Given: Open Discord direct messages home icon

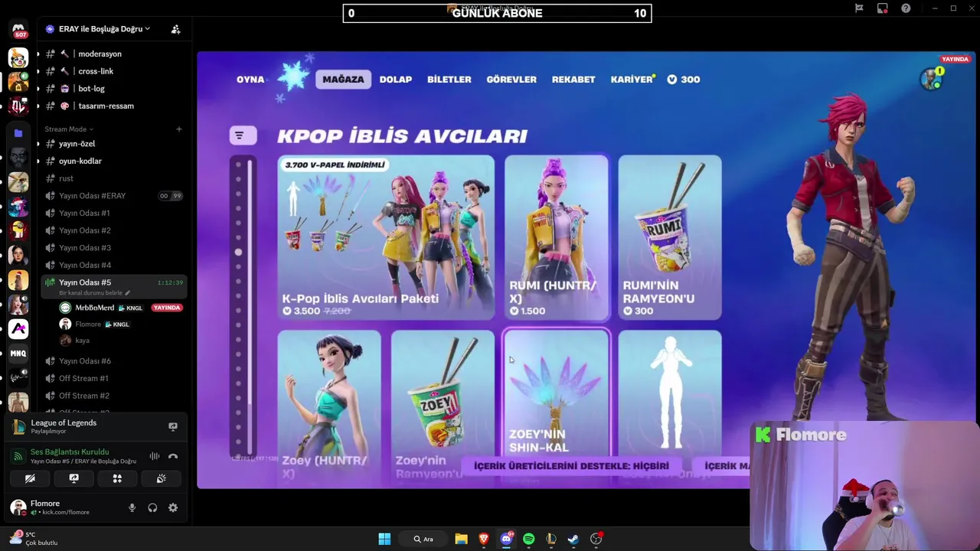Looking at the screenshot, I should pos(18,30).
